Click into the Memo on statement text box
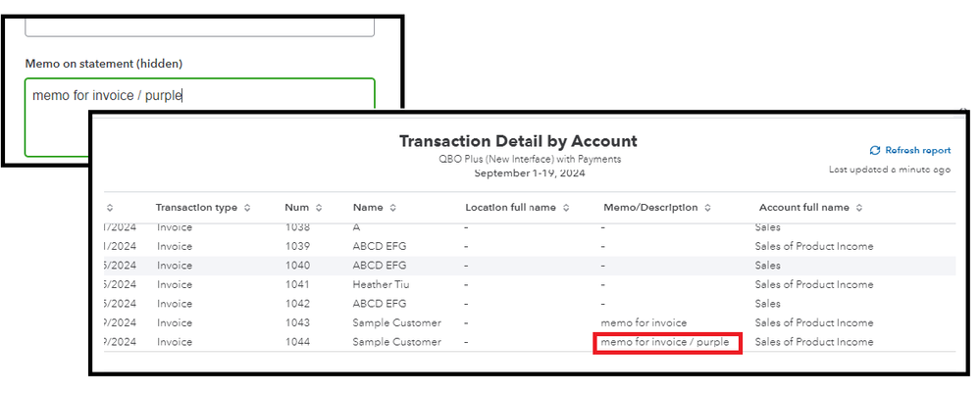This screenshot has width=980, height=393. [x=199, y=116]
